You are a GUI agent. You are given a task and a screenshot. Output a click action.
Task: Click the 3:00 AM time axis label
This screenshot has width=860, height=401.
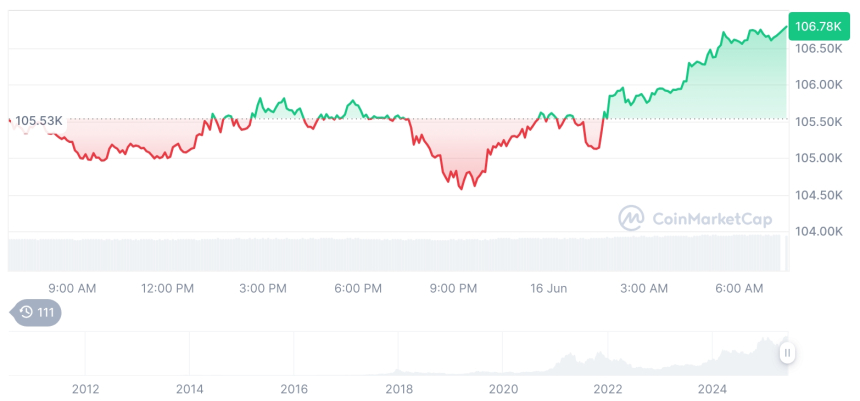(x=644, y=288)
